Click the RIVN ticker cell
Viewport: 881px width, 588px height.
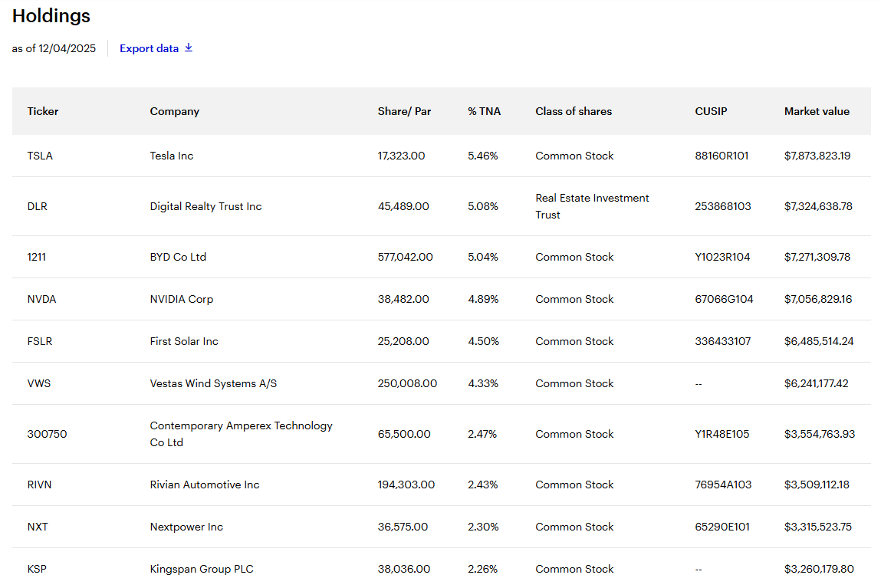[39, 485]
